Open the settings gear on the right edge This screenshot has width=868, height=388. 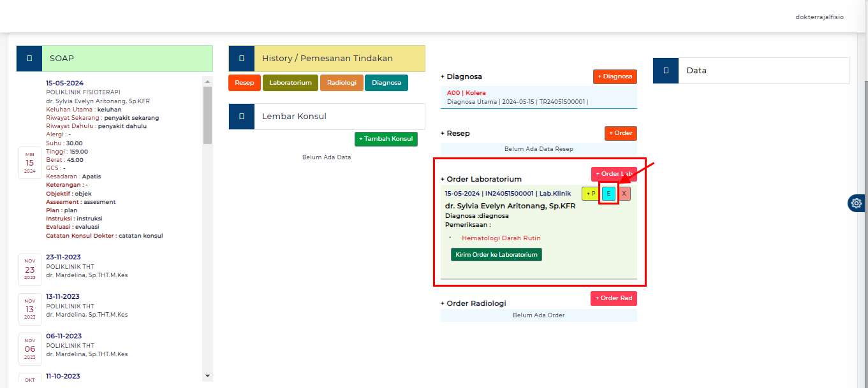[x=857, y=203]
